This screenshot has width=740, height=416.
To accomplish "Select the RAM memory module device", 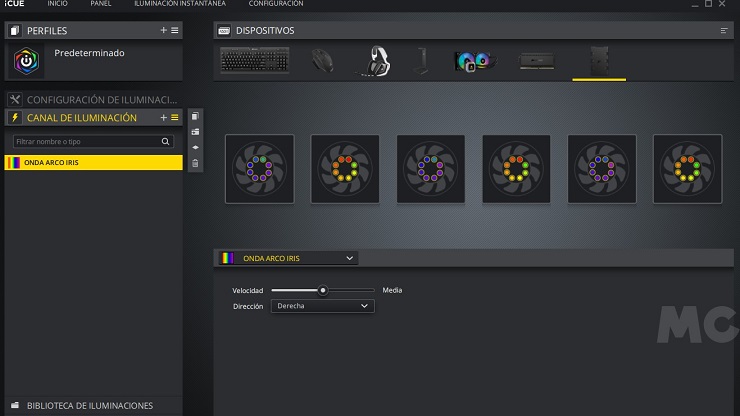I will [536, 61].
